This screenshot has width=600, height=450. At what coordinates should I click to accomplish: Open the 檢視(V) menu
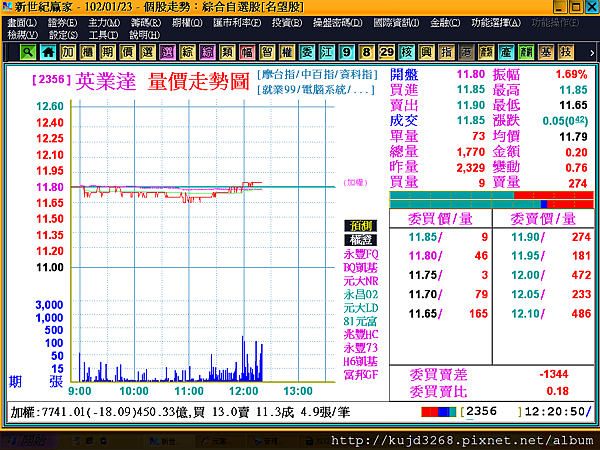click(23, 35)
